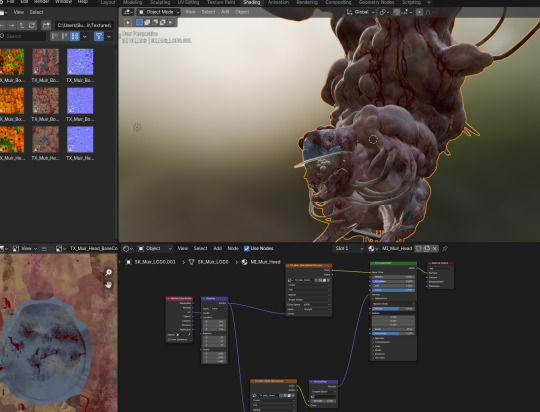Open the pivot point dropdown
Viewport: 540px width, 412px height.
coord(384,12)
